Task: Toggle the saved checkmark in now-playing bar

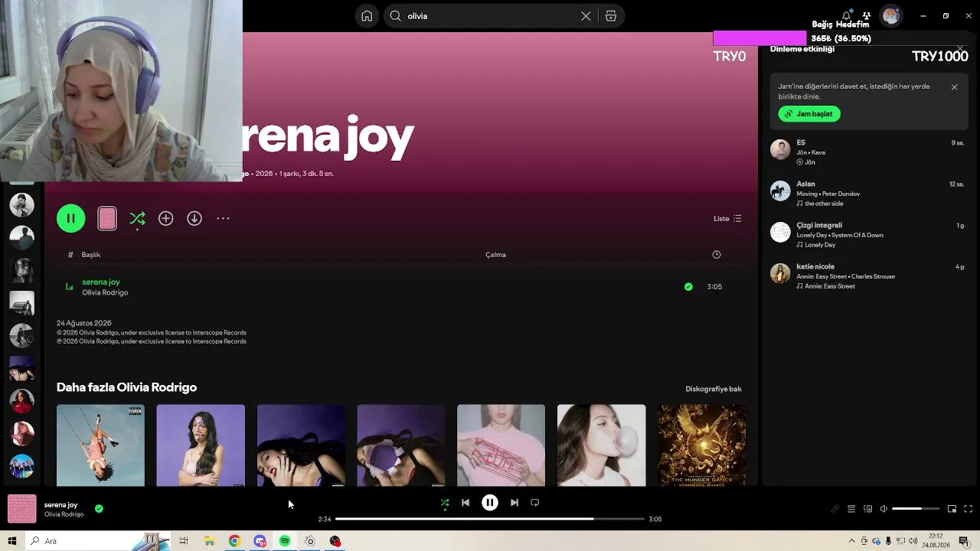Action: pyautogui.click(x=99, y=508)
